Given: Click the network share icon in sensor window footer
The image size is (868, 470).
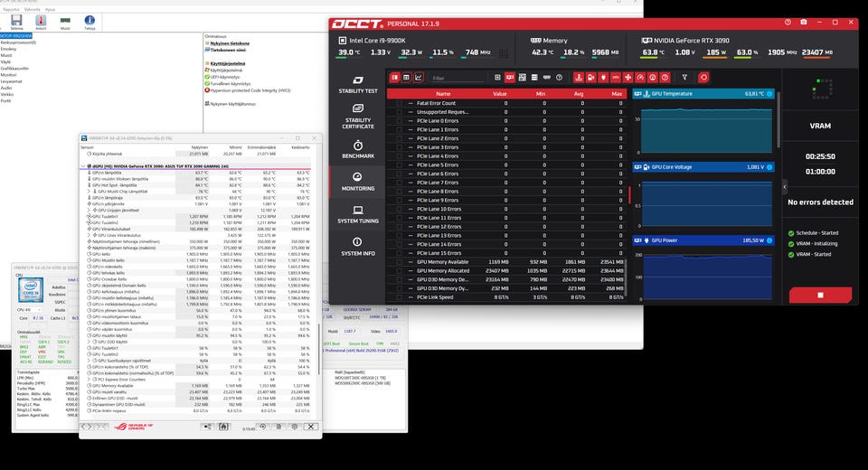Looking at the screenshot, I should coord(206,427).
